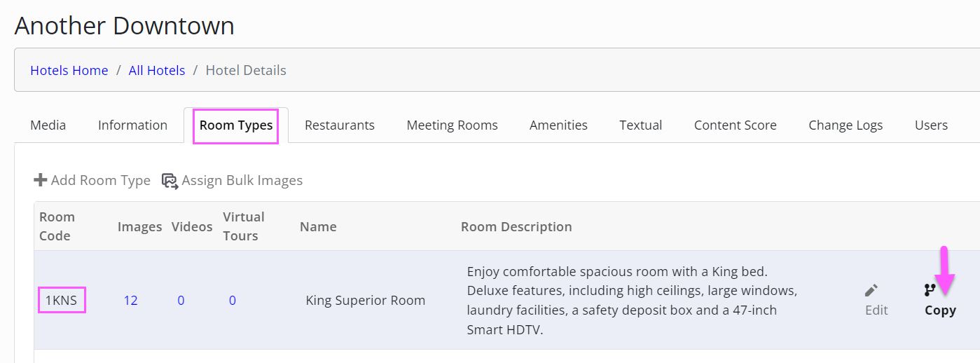The width and height of the screenshot is (980, 363).
Task: Select the Room Types tab
Action: point(236,125)
